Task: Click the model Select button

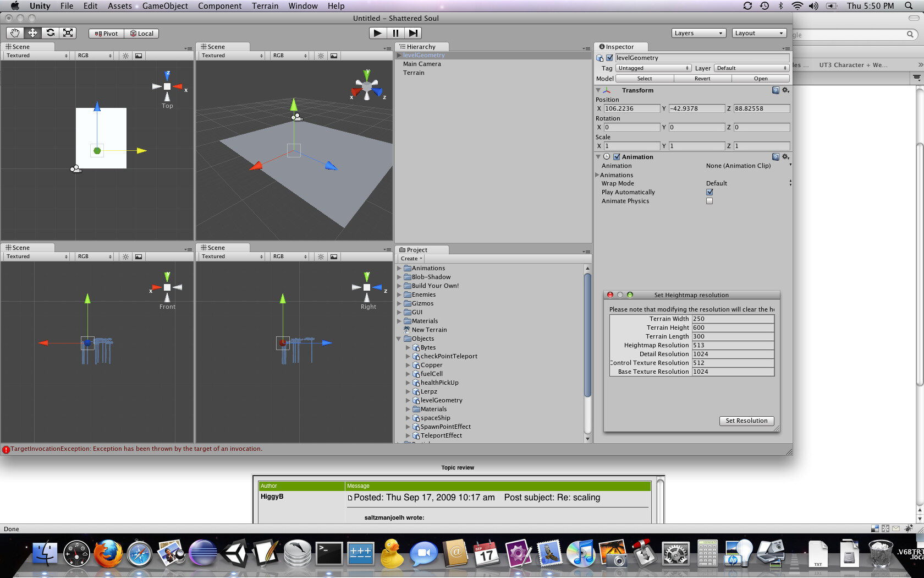Action: (x=645, y=79)
